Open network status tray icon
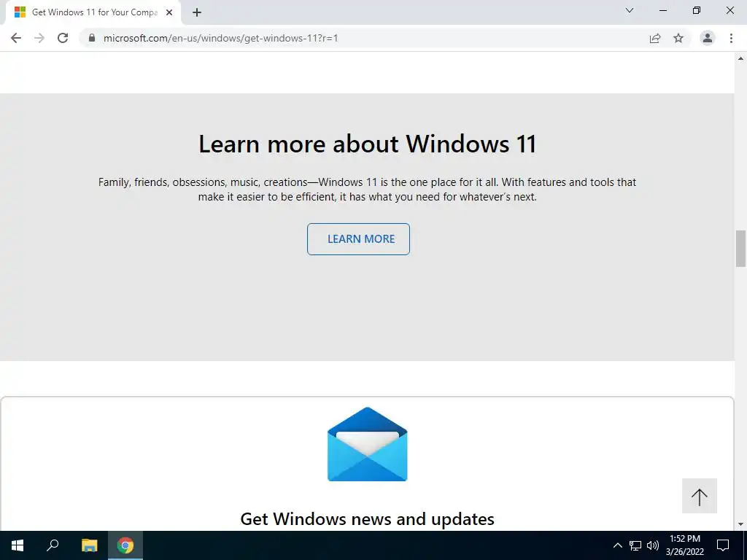Screen dimensions: 747x560 click(x=635, y=545)
